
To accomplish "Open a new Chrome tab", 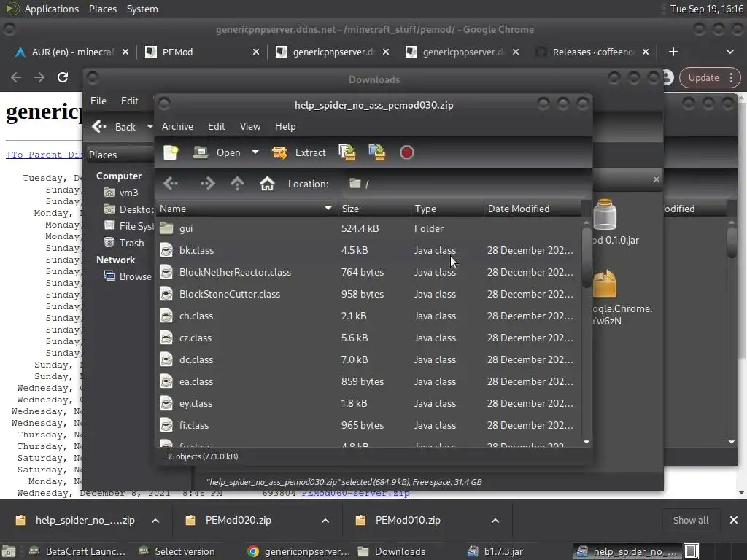I will coord(673,52).
